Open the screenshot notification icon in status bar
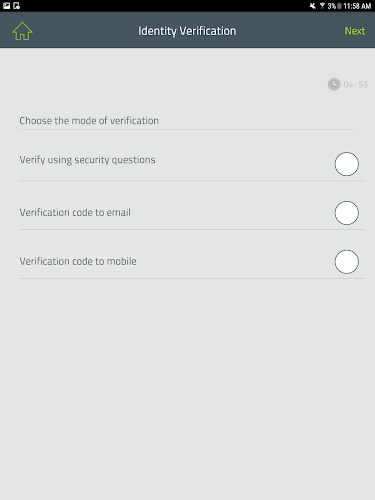Image resolution: width=375 pixels, height=500 pixels. [16, 6]
